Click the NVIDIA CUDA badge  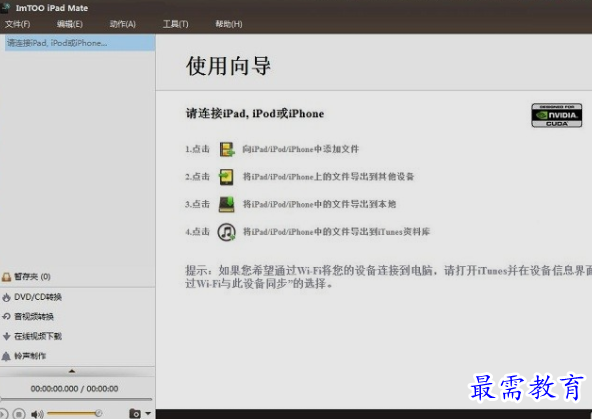point(557,115)
